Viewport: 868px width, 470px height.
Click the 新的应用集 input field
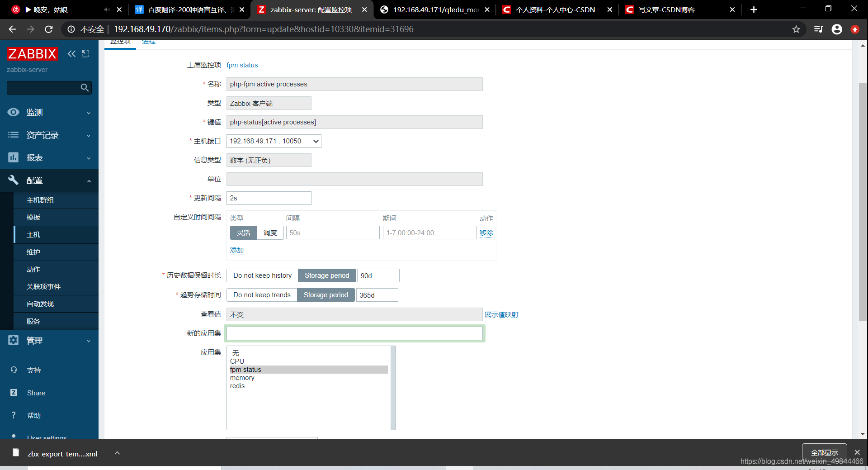pyautogui.click(x=354, y=333)
